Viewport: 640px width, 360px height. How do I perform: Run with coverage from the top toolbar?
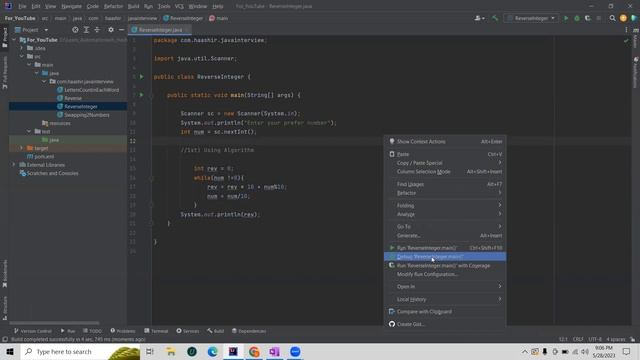coord(588,18)
